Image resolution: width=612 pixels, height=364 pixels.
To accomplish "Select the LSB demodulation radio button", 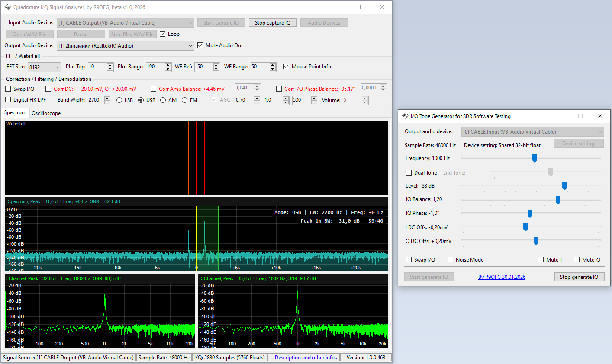I will [119, 100].
